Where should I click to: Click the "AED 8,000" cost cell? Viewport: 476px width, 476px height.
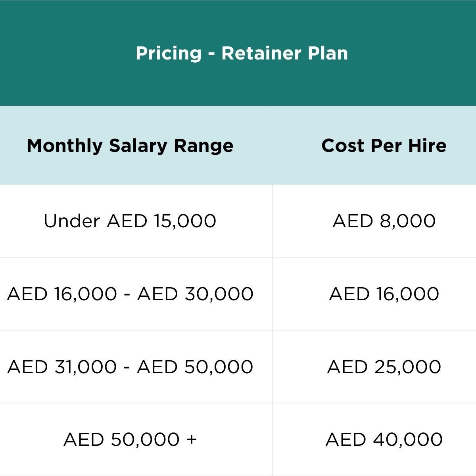(384, 221)
